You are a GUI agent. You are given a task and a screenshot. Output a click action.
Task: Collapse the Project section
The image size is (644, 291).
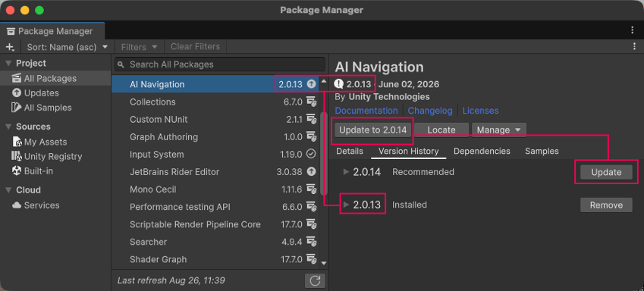[8, 63]
